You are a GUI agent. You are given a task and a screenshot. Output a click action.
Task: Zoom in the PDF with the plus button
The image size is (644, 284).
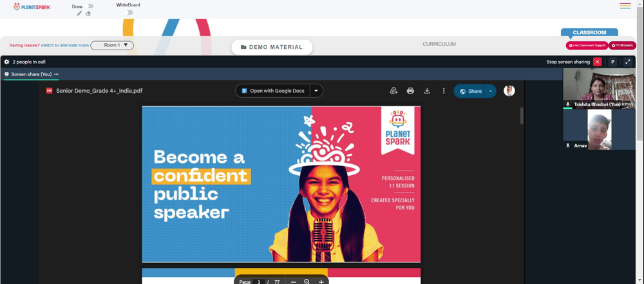pos(321,281)
